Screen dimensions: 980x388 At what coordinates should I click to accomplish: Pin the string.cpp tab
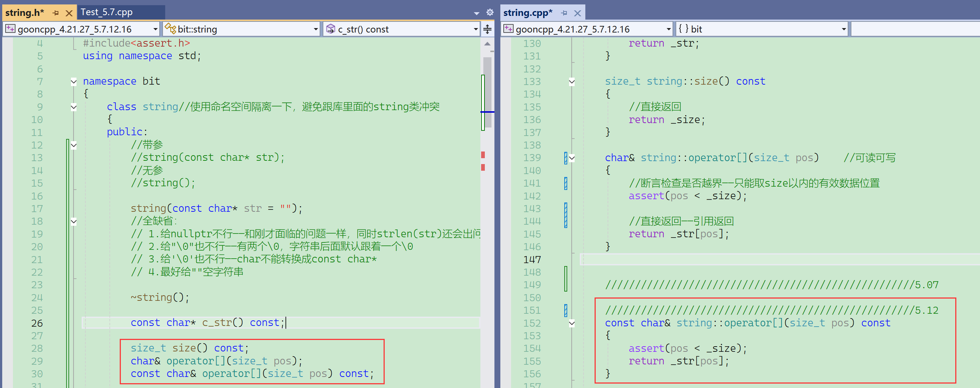pos(564,13)
